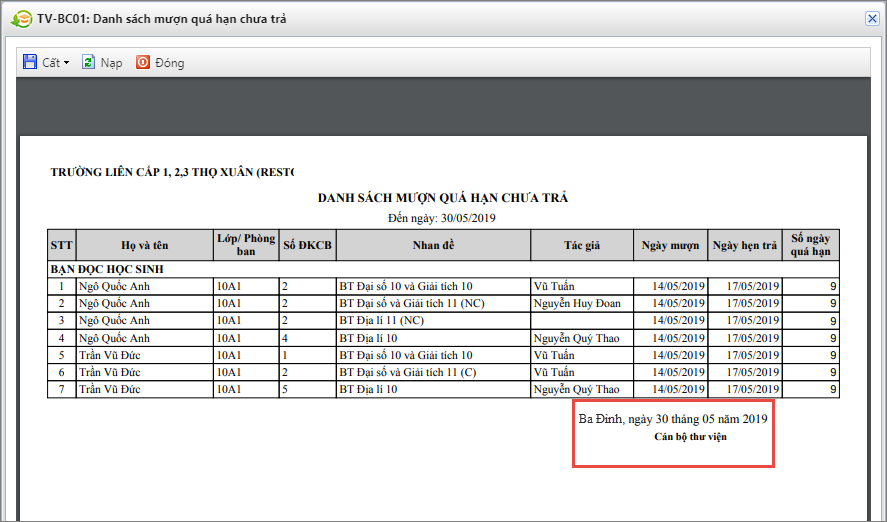
Task: Click Nguyễn Quý Thao in row 4
Action: (x=576, y=339)
